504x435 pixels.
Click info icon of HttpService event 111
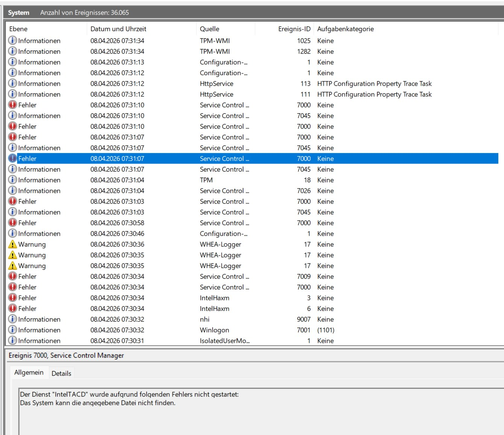point(12,94)
